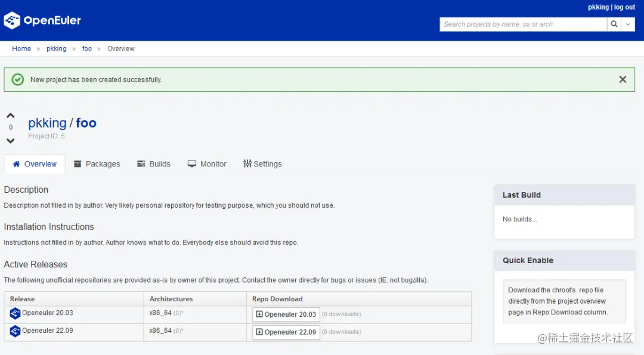This screenshot has width=644, height=355.
Task: Download the Openeuler 20.03 repo file
Action: pyautogui.click(x=286, y=314)
